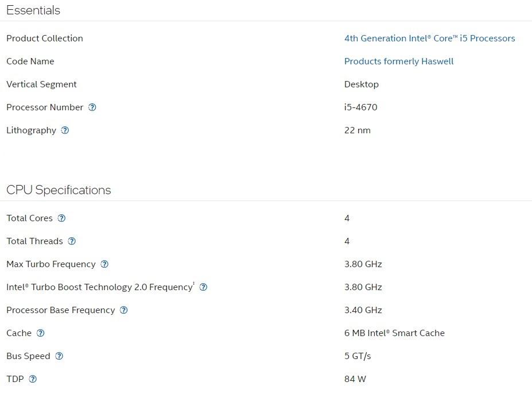
Task: Select the i5-4670 processor number value
Action: pyautogui.click(x=361, y=107)
